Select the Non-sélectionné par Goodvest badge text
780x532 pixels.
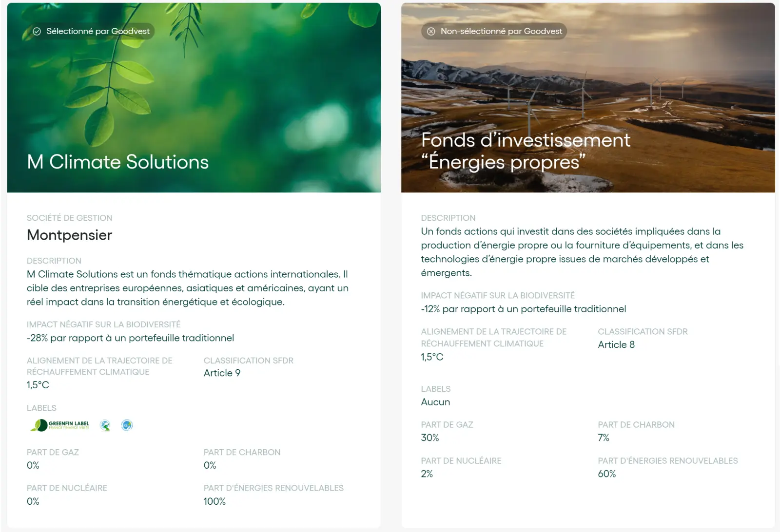coord(501,31)
